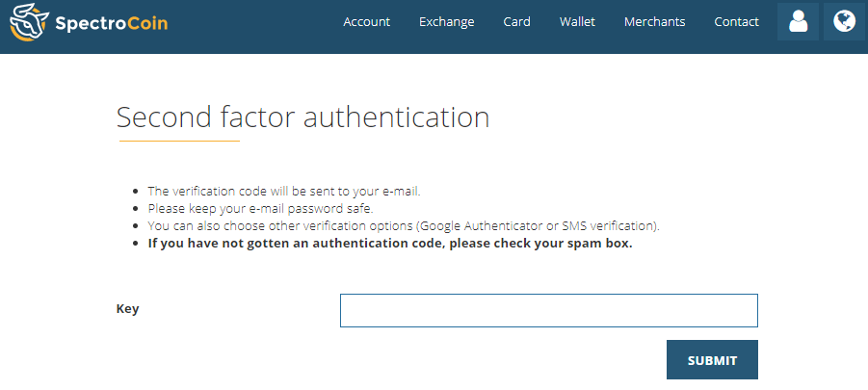Go to the Exchange page
868x390 pixels.
coord(447,21)
